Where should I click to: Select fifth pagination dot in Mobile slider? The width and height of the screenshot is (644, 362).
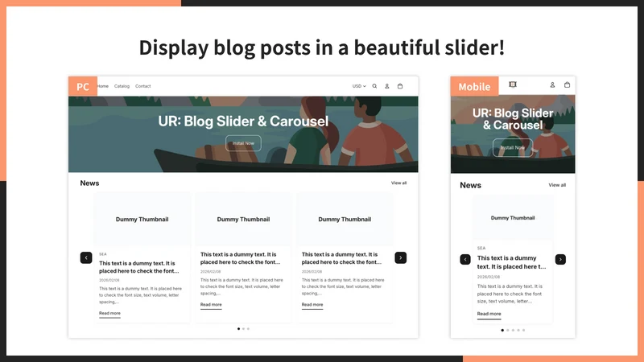[x=524, y=330]
